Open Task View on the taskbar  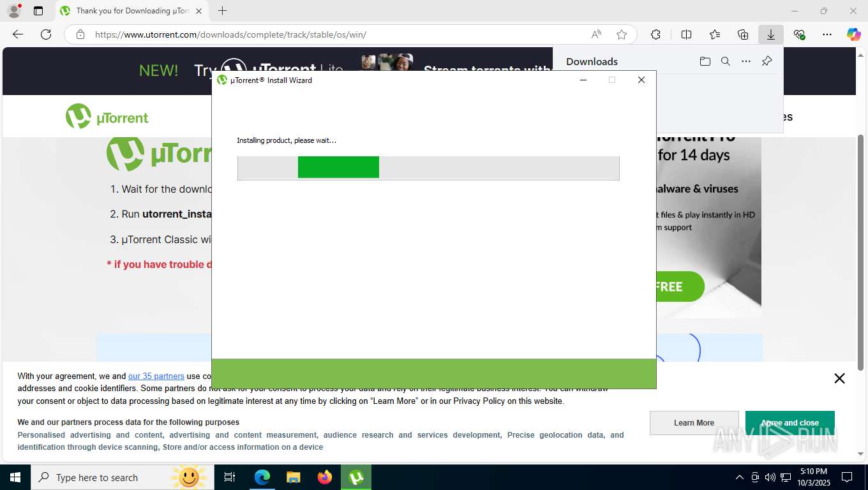230,477
